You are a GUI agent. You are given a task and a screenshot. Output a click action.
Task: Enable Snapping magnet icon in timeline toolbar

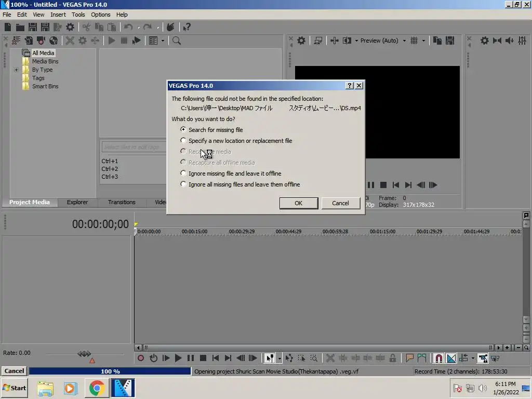(x=438, y=358)
